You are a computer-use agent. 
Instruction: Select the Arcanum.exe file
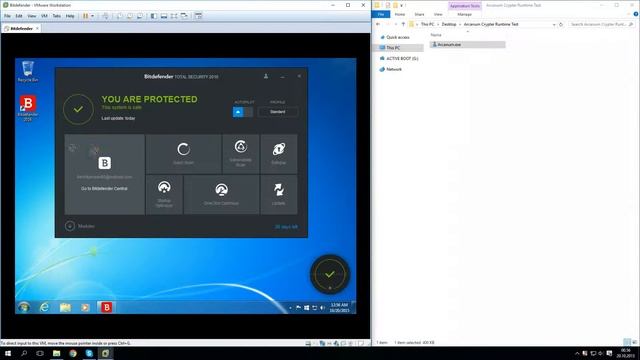(468, 44)
